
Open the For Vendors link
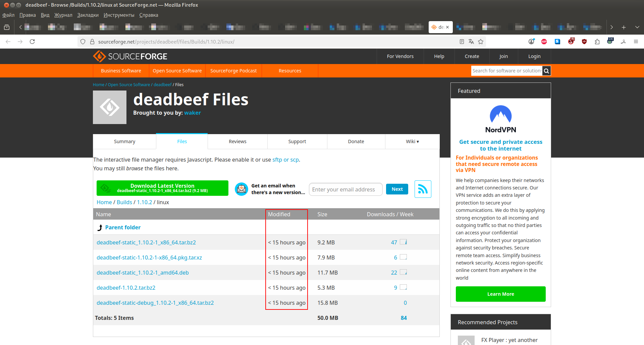click(400, 56)
